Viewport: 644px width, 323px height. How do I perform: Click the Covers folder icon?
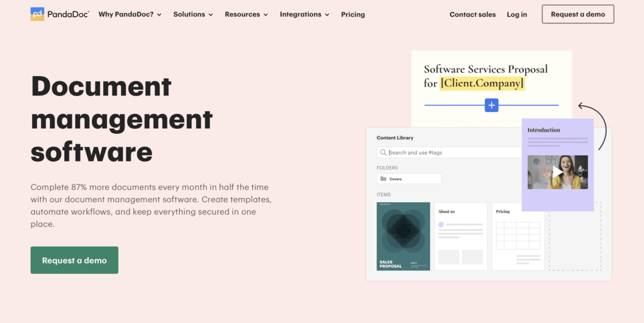[x=383, y=179]
